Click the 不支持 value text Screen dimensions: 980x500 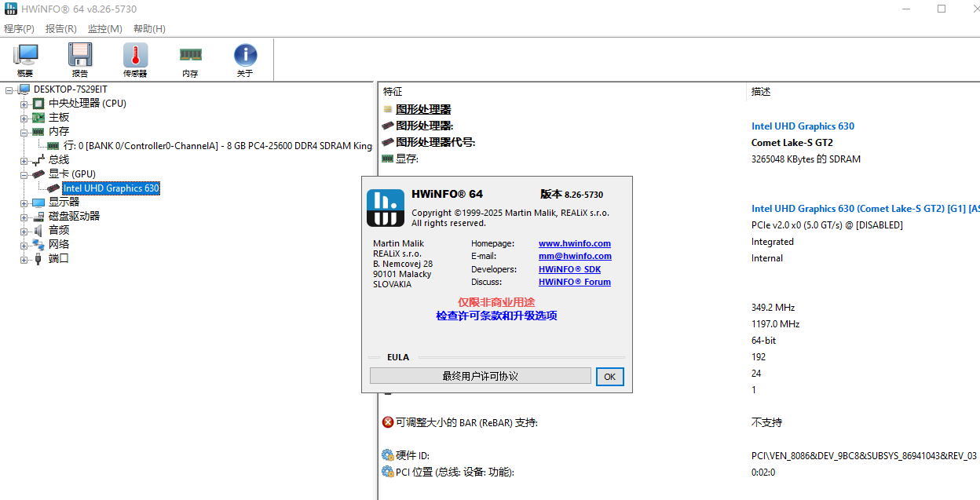point(766,422)
